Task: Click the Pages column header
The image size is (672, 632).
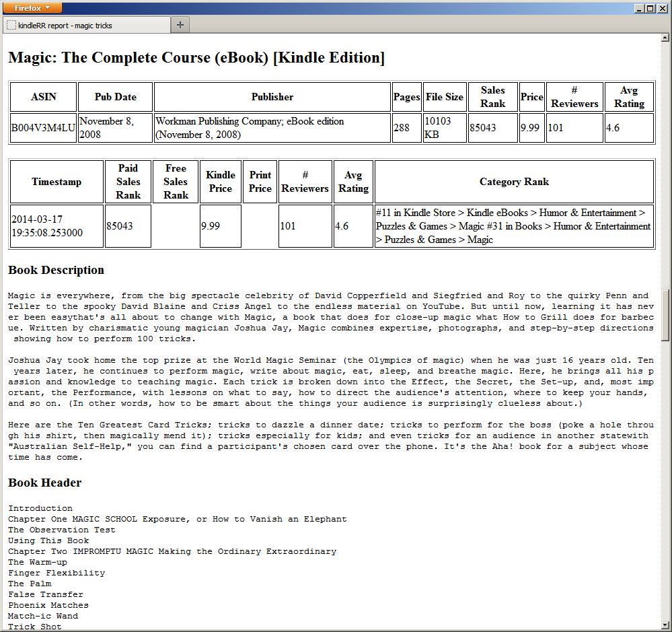Action: 407,97
